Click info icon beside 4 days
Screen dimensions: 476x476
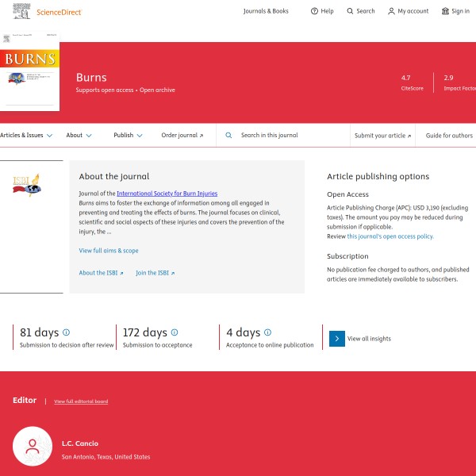click(x=267, y=332)
